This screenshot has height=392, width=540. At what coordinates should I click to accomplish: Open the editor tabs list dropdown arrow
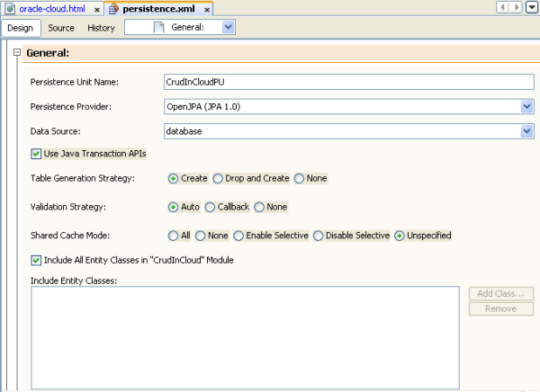(x=530, y=7)
